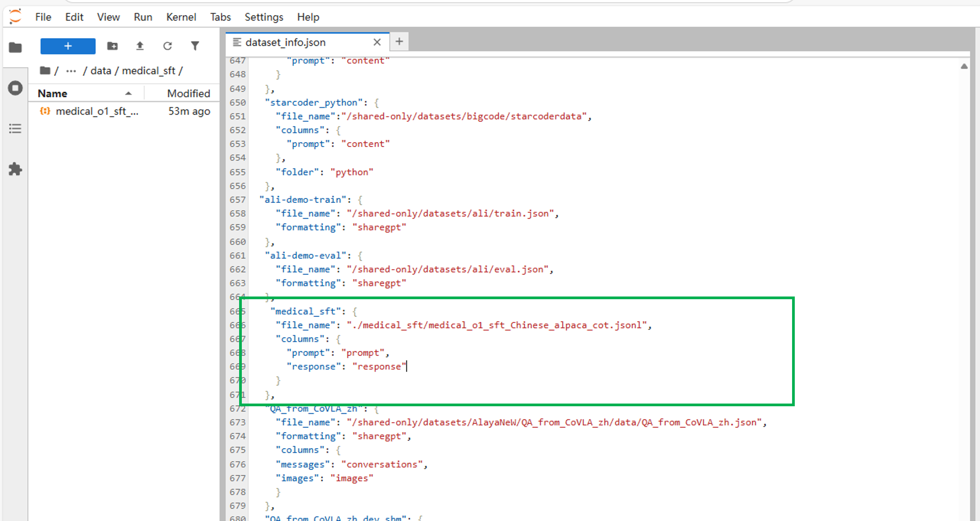Sort files by Modified column
Viewport: 980px width, 521px height.
(188, 94)
